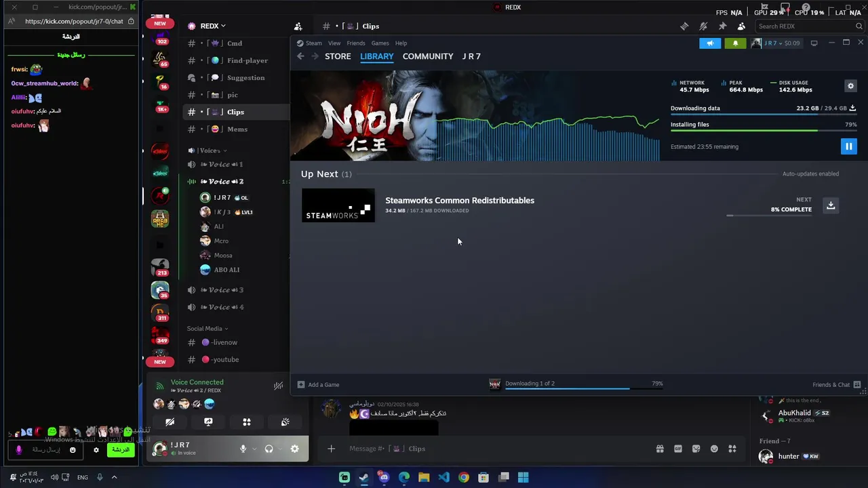Open Discord user settings gear
This screenshot has width=868, height=488.
pyautogui.click(x=294, y=449)
